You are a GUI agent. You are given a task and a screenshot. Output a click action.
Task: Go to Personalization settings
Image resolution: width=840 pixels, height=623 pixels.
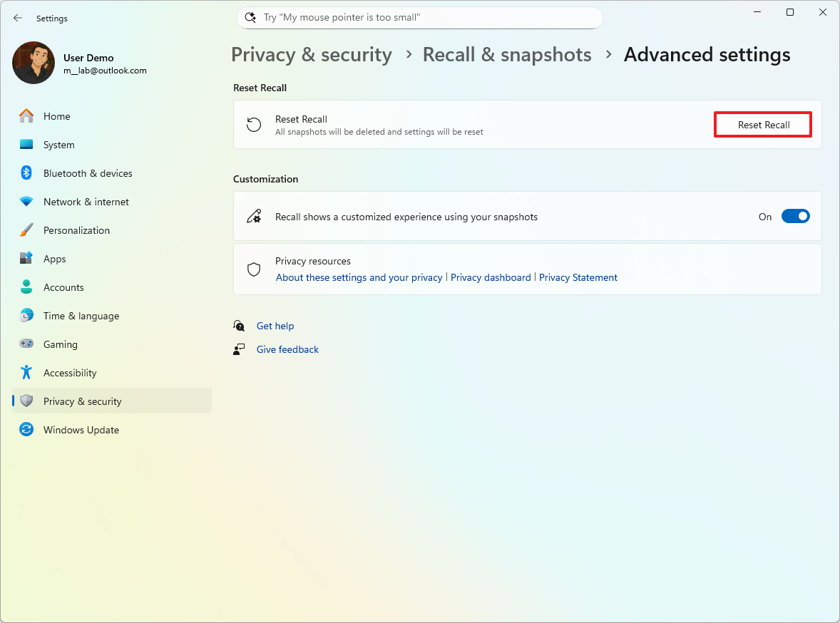[x=77, y=230]
